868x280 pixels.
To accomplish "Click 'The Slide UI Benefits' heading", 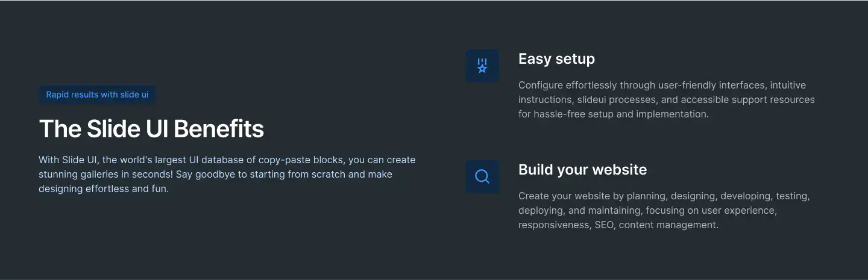I will pyautogui.click(x=151, y=129).
